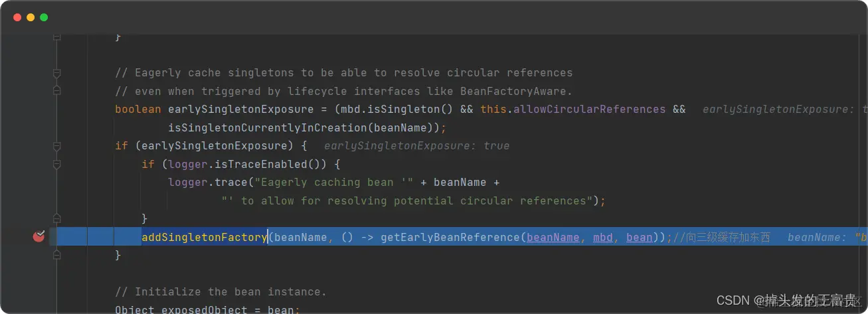
Task: Click the '//向三级缓存加东西' comment
Action: (x=721, y=237)
